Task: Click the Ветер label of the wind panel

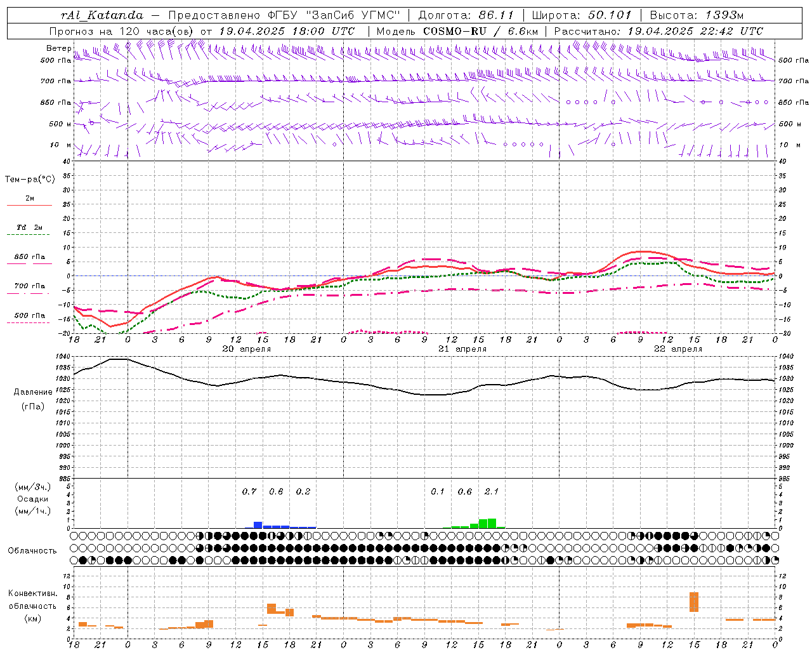Action: (58, 48)
